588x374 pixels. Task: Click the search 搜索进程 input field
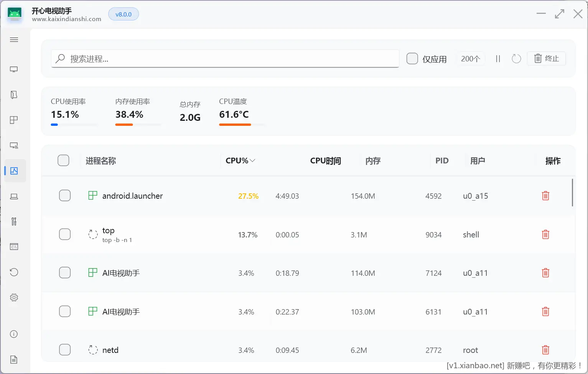225,59
